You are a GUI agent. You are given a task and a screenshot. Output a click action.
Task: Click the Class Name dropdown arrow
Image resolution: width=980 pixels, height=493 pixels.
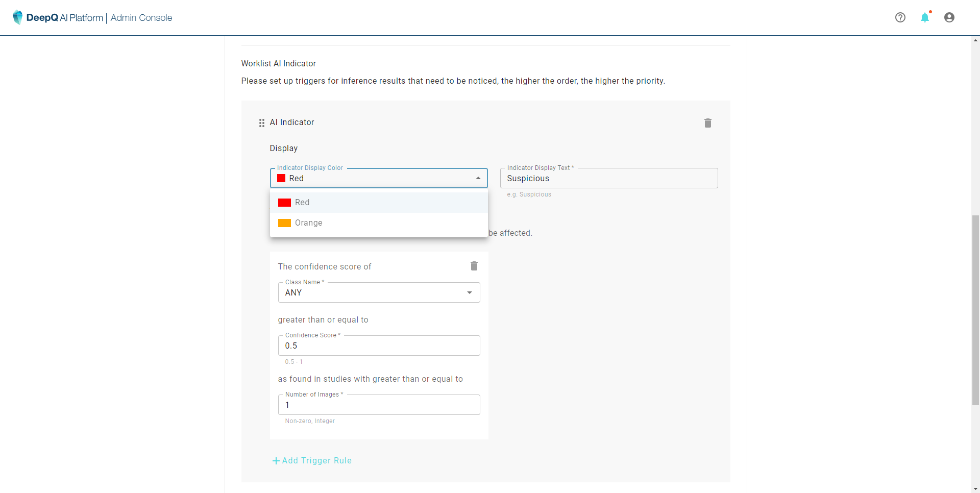coord(470,292)
